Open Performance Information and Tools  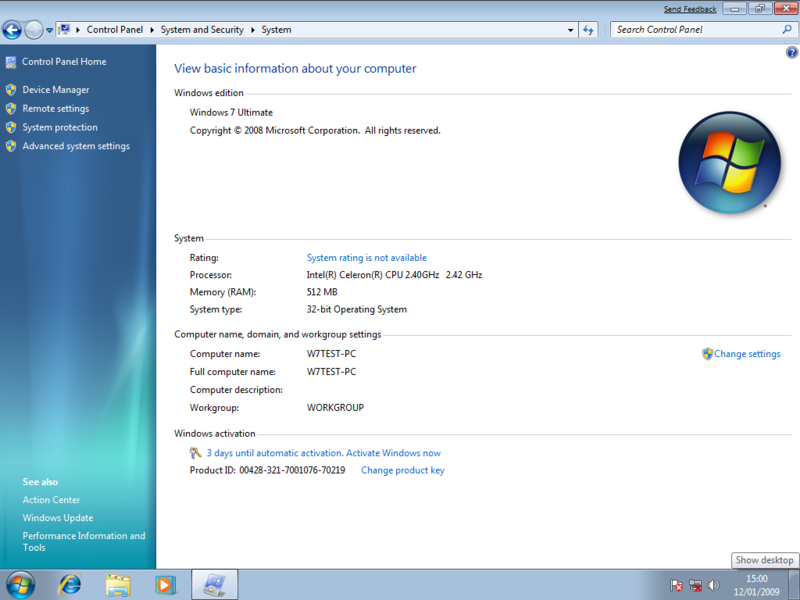click(x=84, y=541)
